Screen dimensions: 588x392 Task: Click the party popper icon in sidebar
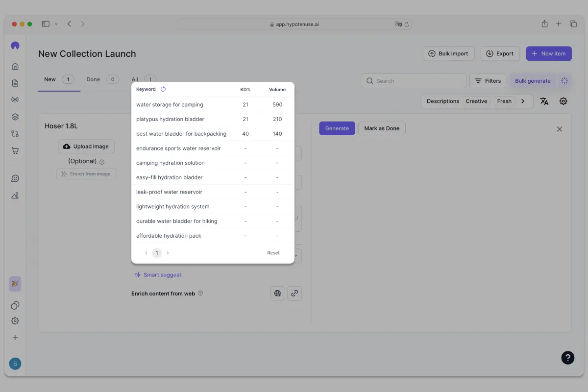tap(15, 284)
